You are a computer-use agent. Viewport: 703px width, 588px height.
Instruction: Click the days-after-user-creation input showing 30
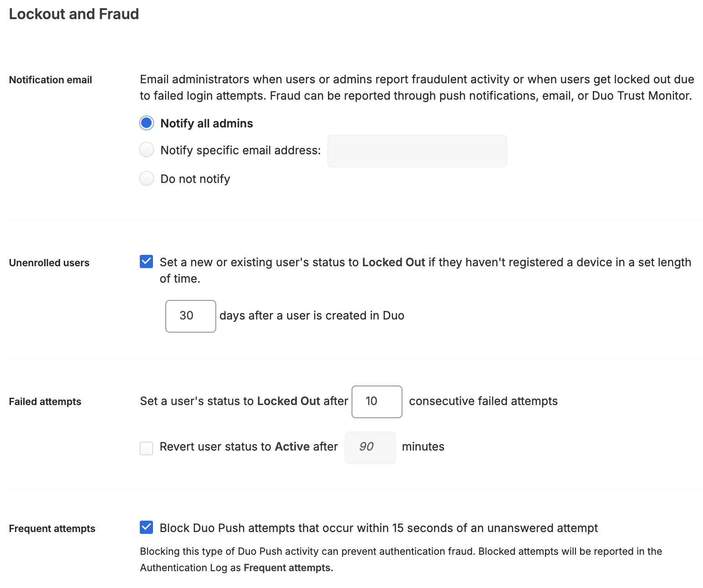point(190,316)
